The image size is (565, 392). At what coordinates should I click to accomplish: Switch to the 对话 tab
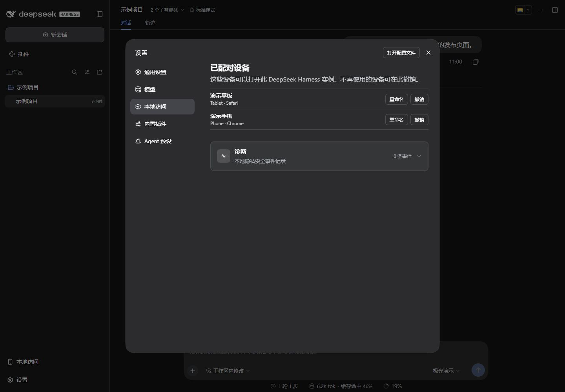[126, 23]
